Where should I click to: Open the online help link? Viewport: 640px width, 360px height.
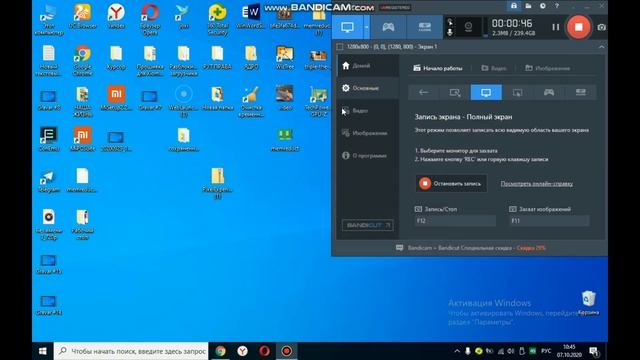(537, 184)
